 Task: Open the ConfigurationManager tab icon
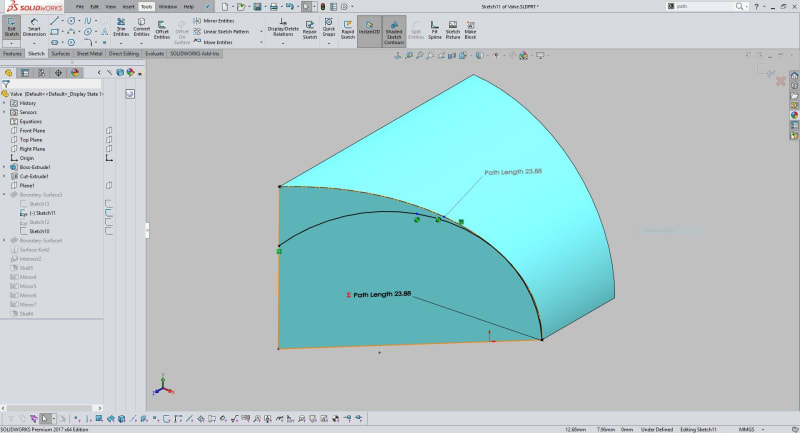point(41,73)
